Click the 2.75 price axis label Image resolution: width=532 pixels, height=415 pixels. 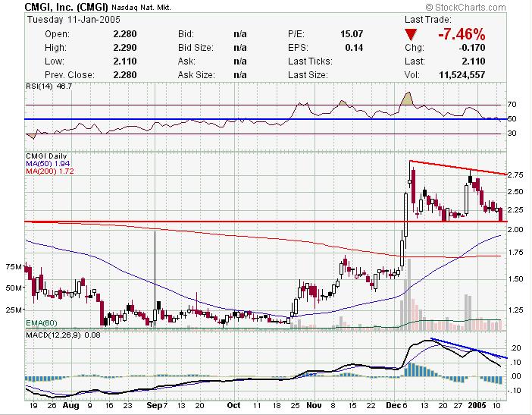(516, 175)
